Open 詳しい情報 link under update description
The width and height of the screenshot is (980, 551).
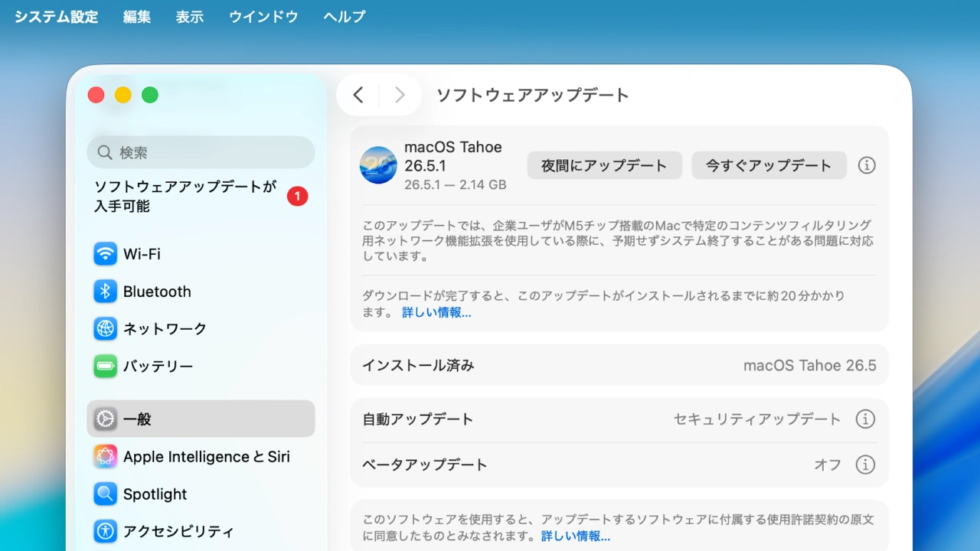point(436,313)
